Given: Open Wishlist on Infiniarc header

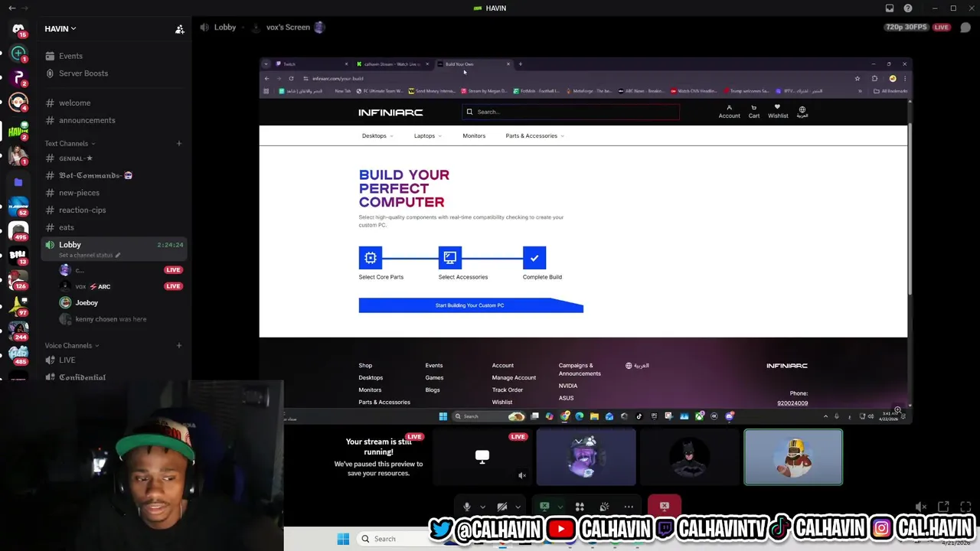Looking at the screenshot, I should [x=777, y=112].
